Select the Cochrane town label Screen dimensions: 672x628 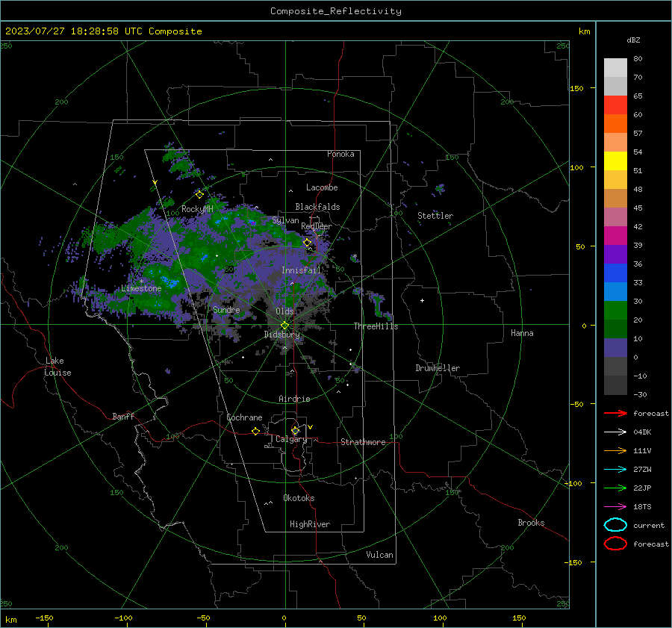pos(244,417)
